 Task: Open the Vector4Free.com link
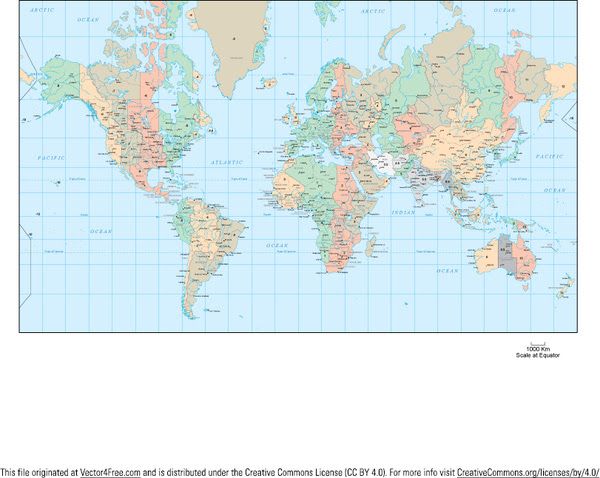click(110, 472)
